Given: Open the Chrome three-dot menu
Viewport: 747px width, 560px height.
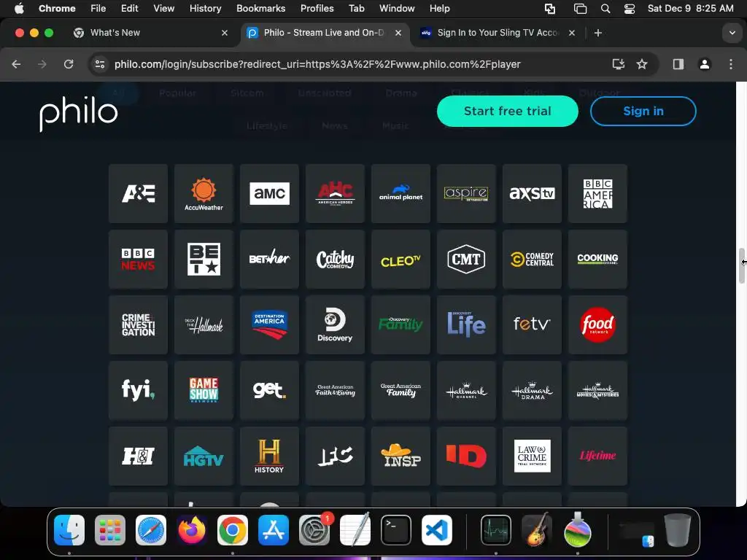Looking at the screenshot, I should (731, 64).
